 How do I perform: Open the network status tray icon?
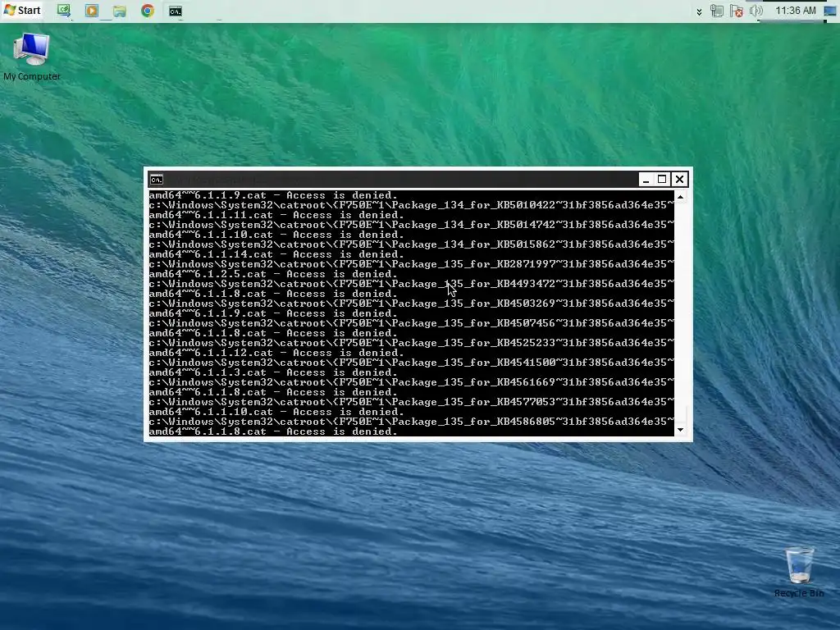point(716,11)
